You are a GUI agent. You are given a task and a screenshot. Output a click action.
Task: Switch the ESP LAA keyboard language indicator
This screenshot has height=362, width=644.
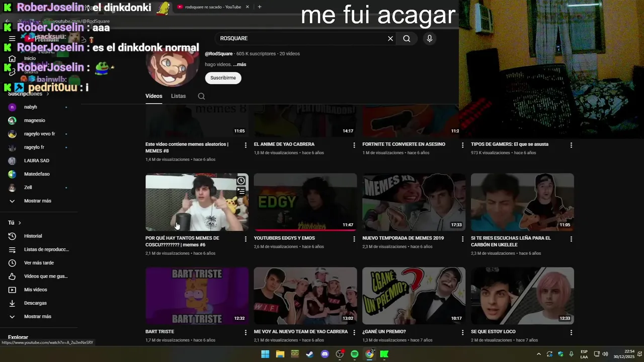pyautogui.click(x=584, y=354)
